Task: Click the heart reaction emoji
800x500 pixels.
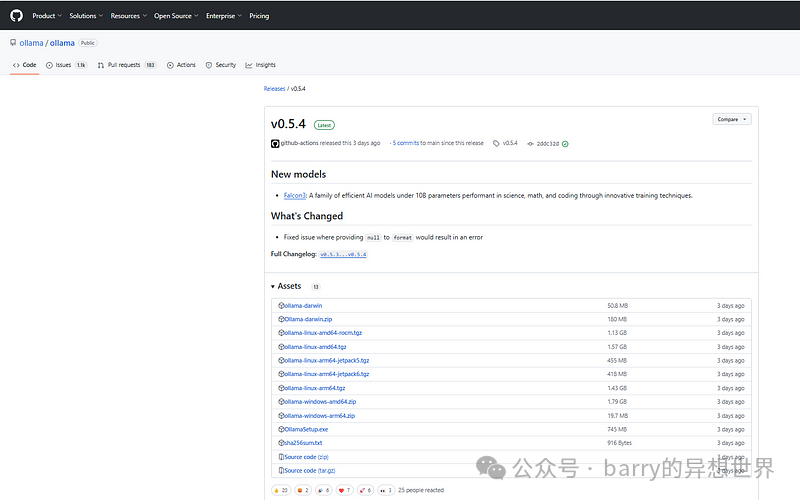Action: (x=340, y=490)
